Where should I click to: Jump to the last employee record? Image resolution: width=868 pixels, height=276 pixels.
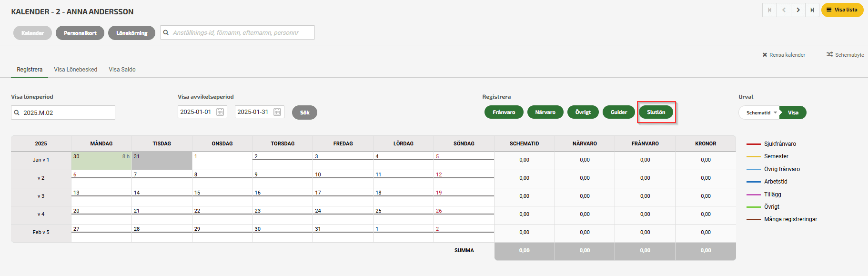click(x=812, y=10)
